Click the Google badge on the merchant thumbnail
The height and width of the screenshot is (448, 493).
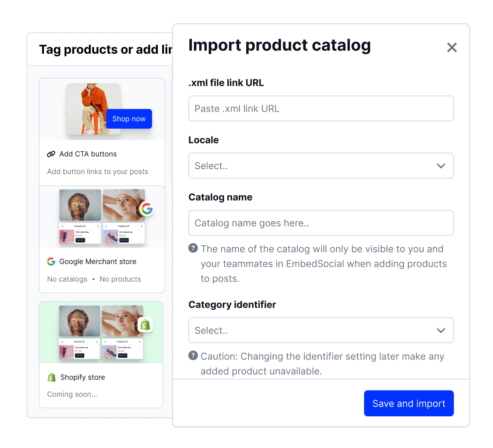[x=147, y=209]
